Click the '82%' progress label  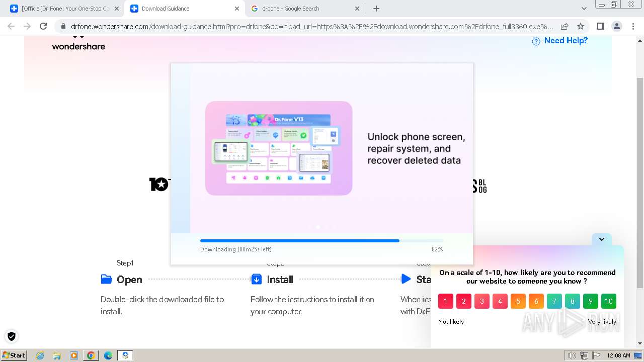(x=437, y=249)
